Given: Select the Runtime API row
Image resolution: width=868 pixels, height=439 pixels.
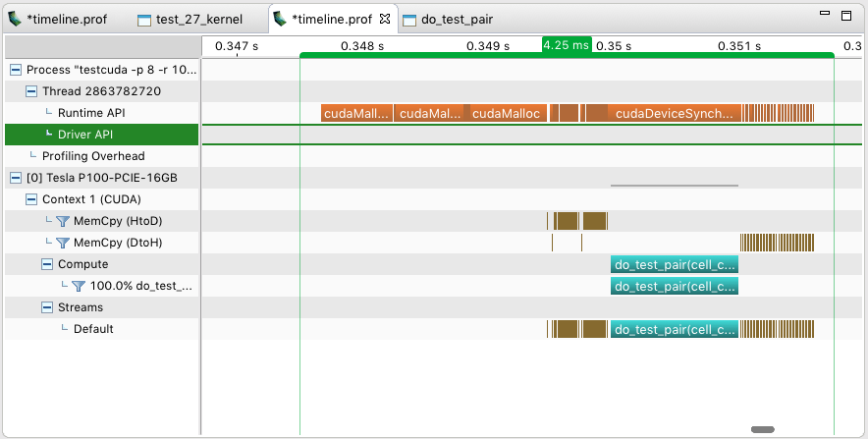Looking at the screenshot, I should 101,113.
